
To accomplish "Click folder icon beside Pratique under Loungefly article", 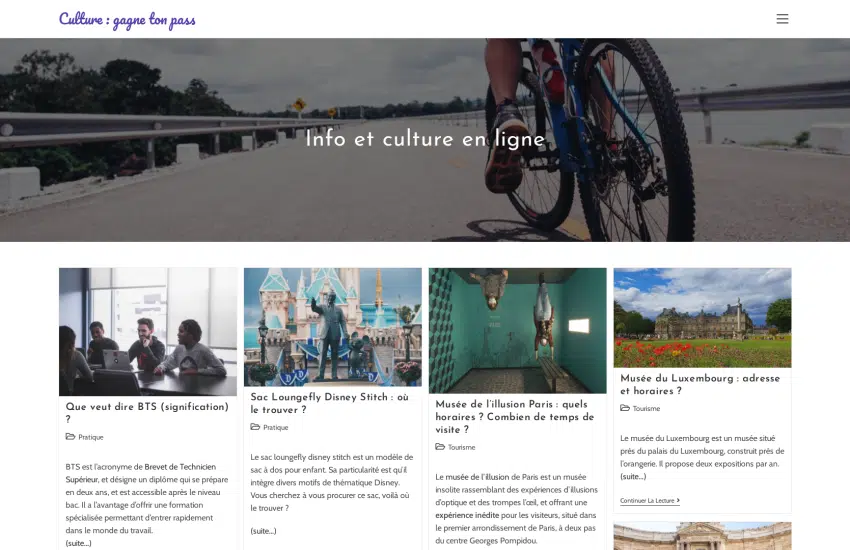I will [x=255, y=427].
